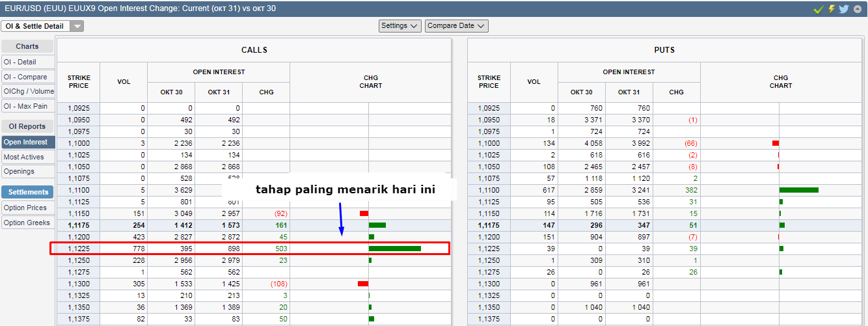Select calls strike price 1,1225
868x326 pixels.
[x=79, y=249]
